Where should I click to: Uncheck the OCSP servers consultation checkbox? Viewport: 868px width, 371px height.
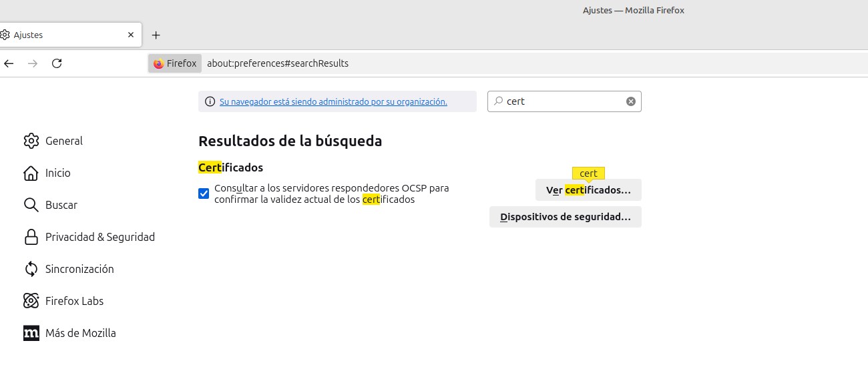point(204,194)
